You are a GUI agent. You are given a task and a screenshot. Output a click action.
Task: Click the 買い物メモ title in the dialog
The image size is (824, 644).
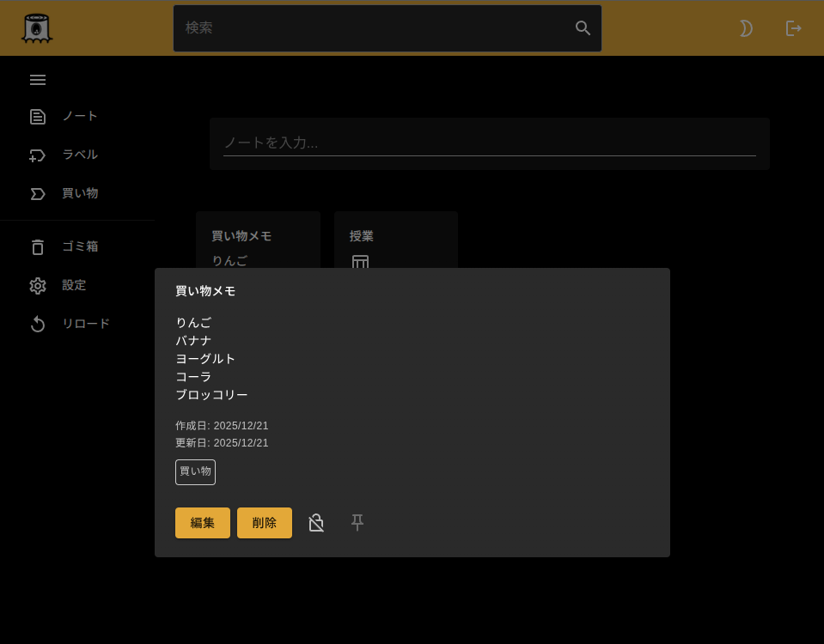tap(205, 291)
